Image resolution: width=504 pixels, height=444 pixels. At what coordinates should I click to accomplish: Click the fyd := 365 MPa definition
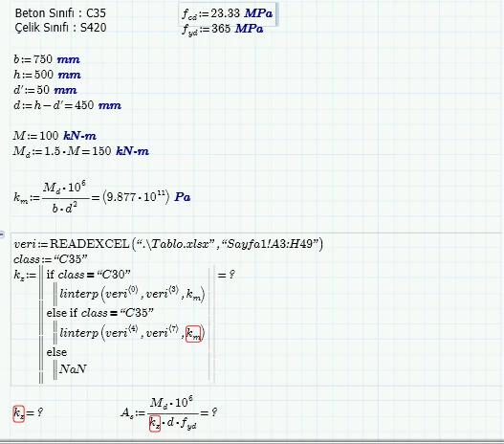point(223,30)
